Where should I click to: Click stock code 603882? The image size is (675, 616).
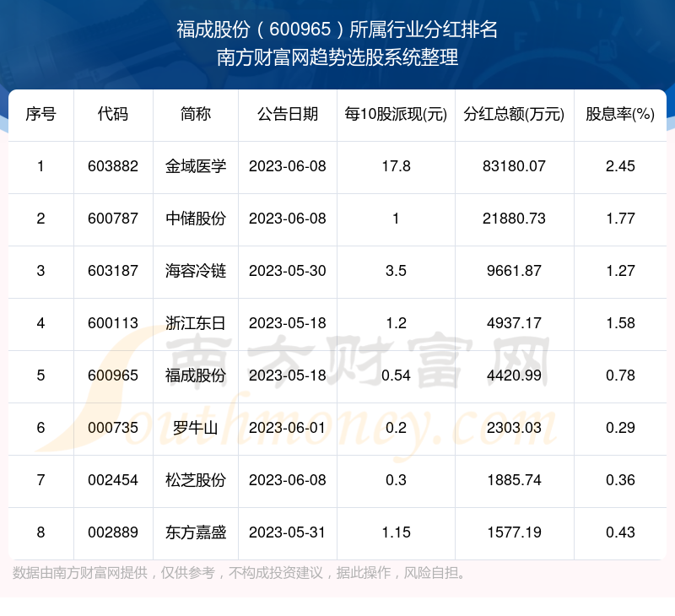coord(112,166)
